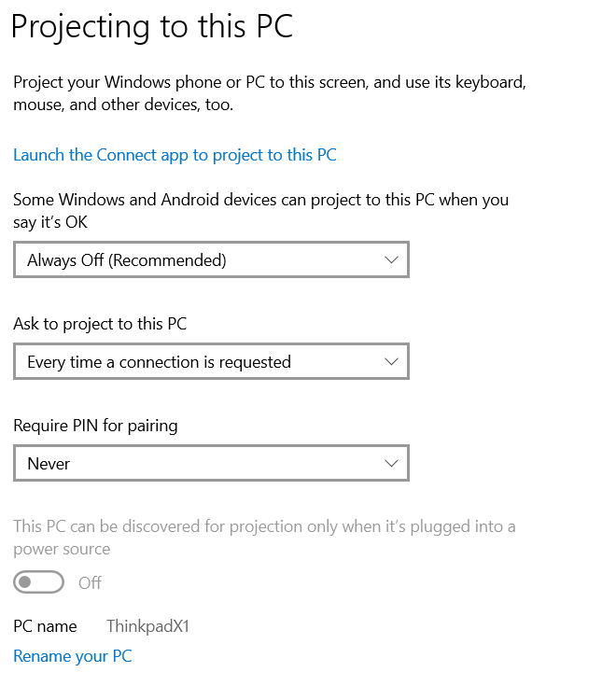
Task: Click the chevron on PIN pairing dropdown
Action: [392, 463]
